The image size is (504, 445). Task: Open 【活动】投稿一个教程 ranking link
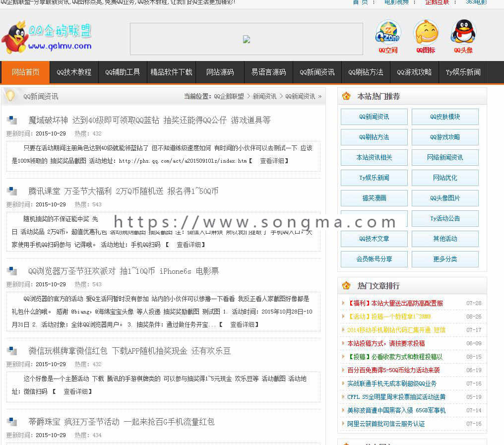pyautogui.click(x=389, y=317)
